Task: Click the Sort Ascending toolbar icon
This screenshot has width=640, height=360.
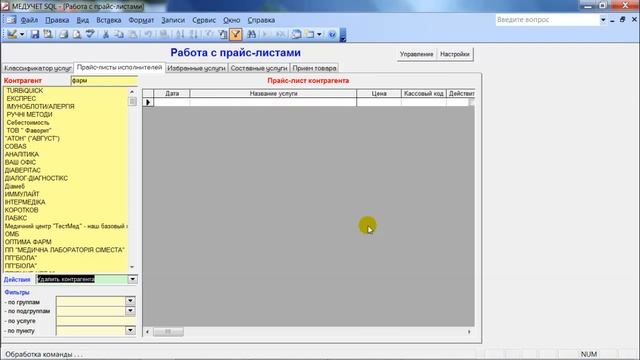Action: (x=180, y=34)
